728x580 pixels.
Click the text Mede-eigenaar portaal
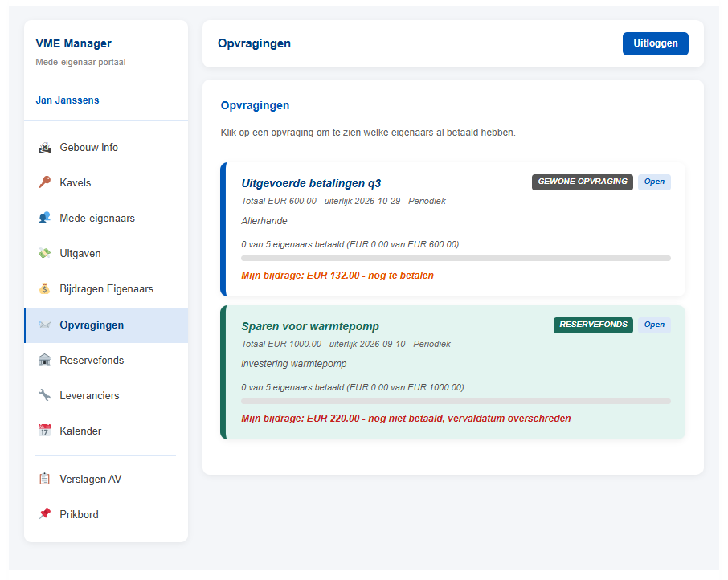coord(80,62)
